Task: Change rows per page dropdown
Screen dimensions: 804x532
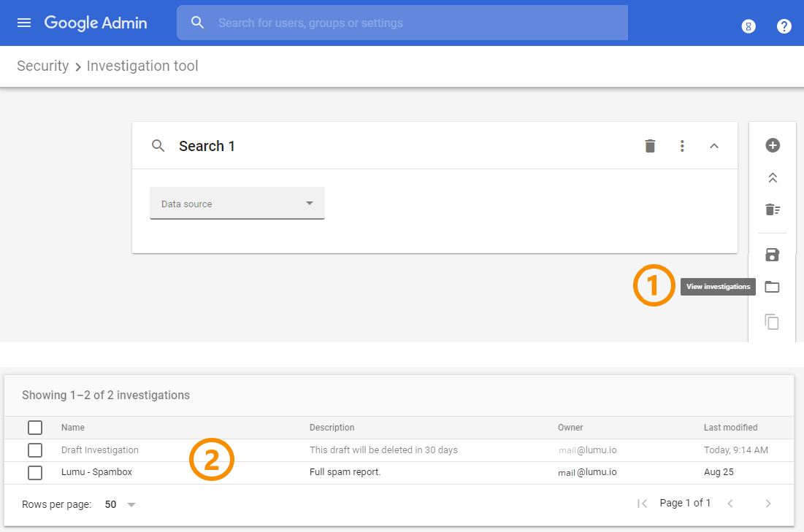Action: 120,504
